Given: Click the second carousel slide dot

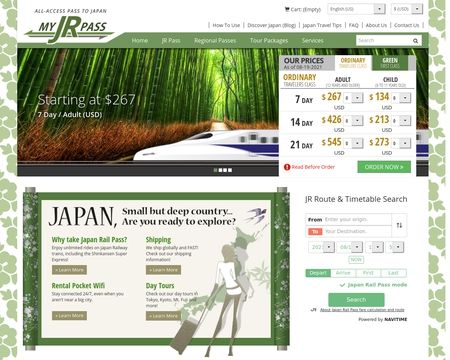Looking at the screenshot, I should pyautogui.click(x=220, y=170).
